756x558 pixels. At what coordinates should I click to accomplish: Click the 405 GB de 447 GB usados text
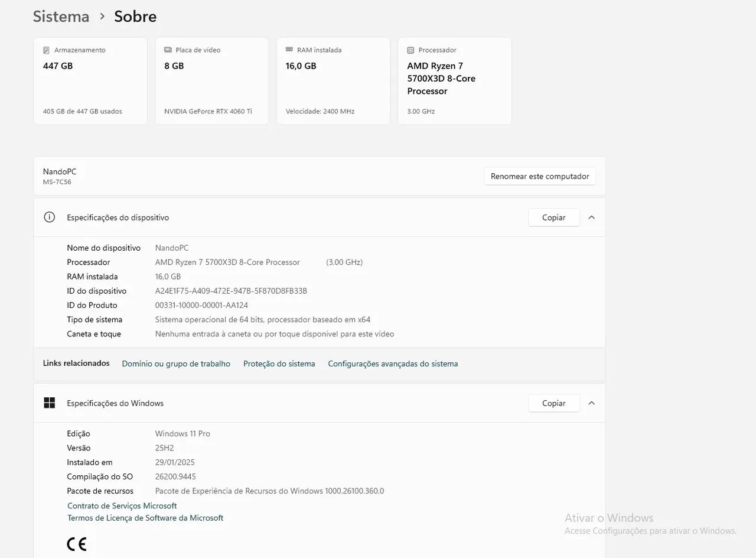coord(83,111)
